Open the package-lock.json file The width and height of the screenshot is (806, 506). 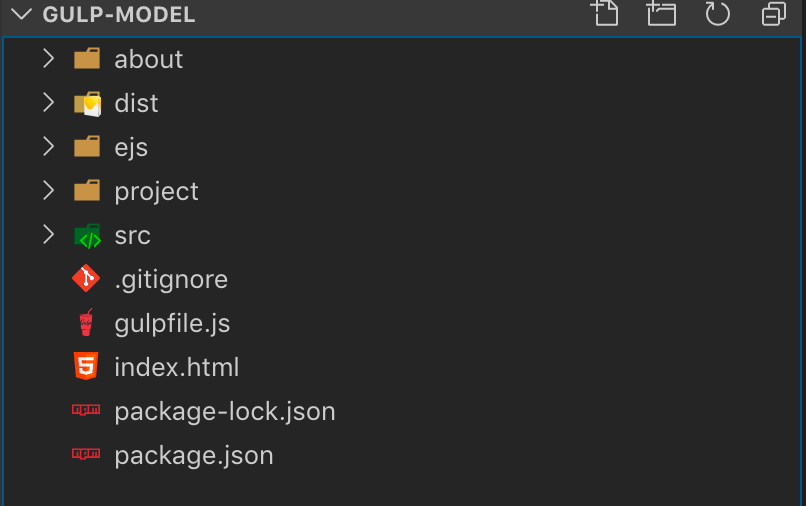click(x=225, y=411)
